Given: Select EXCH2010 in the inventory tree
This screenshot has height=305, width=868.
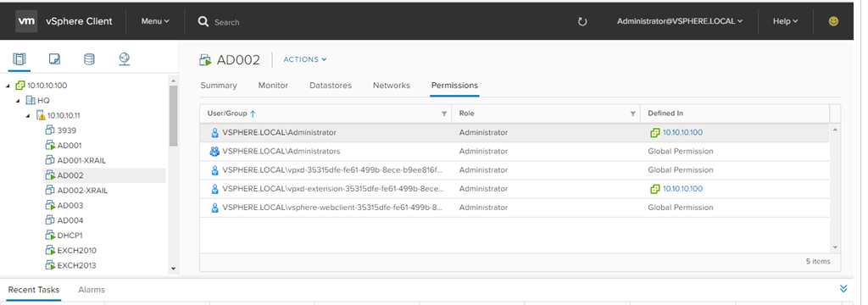Looking at the screenshot, I should click(x=77, y=250).
